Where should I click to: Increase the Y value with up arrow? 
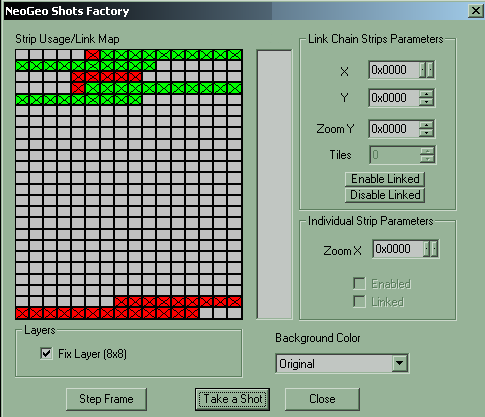click(426, 94)
